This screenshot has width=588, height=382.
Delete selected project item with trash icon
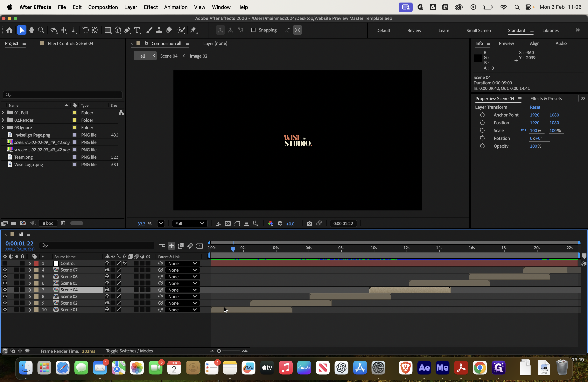63,223
